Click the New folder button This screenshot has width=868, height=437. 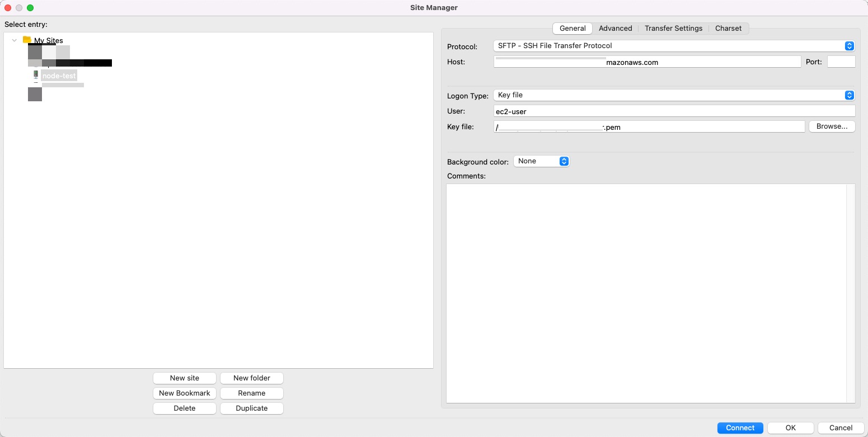(x=252, y=378)
